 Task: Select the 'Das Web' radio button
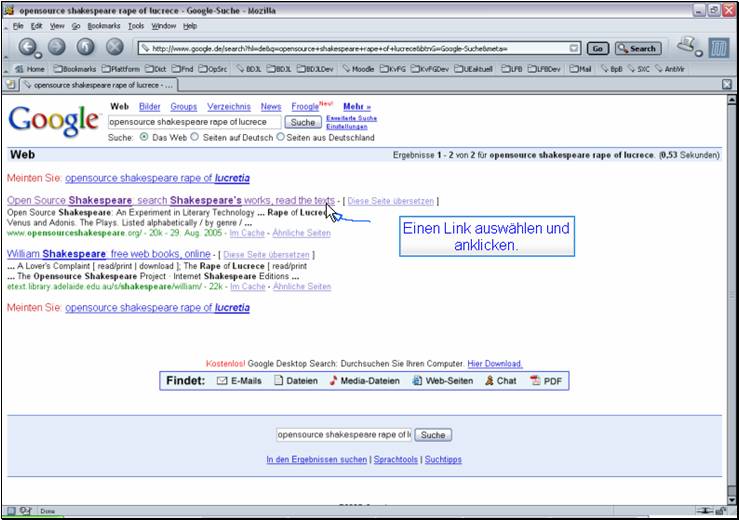[145, 136]
